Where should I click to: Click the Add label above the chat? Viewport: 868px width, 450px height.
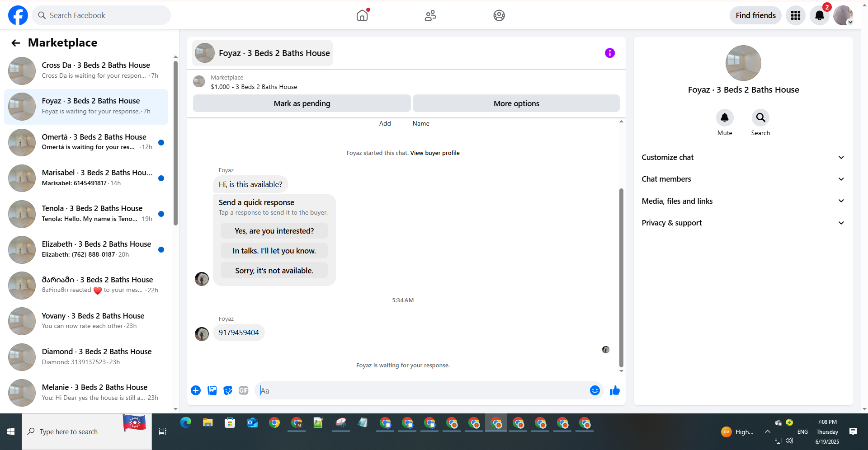click(x=385, y=123)
